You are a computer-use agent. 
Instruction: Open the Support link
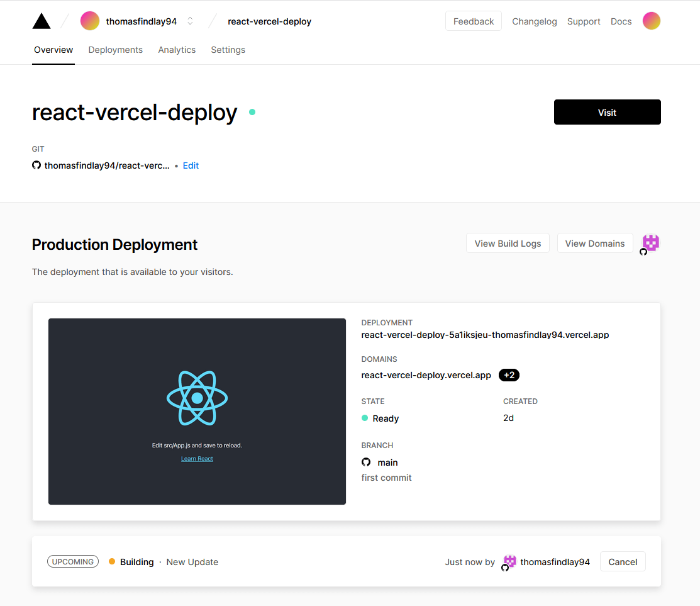click(584, 21)
